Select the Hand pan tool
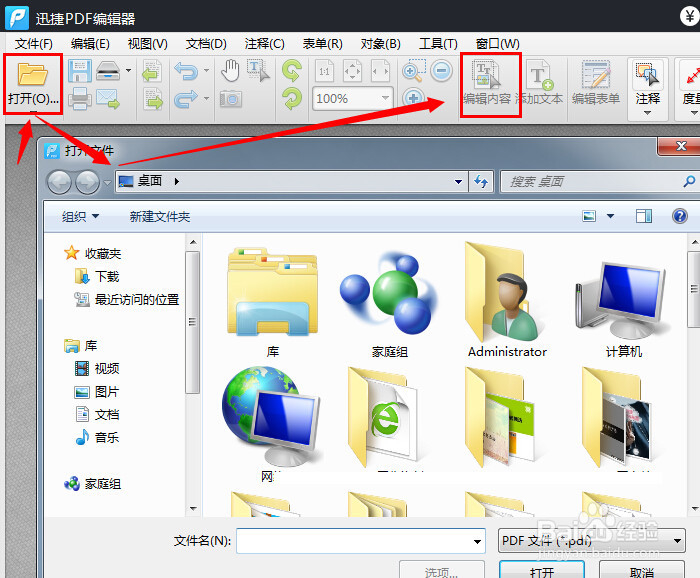 click(230, 71)
